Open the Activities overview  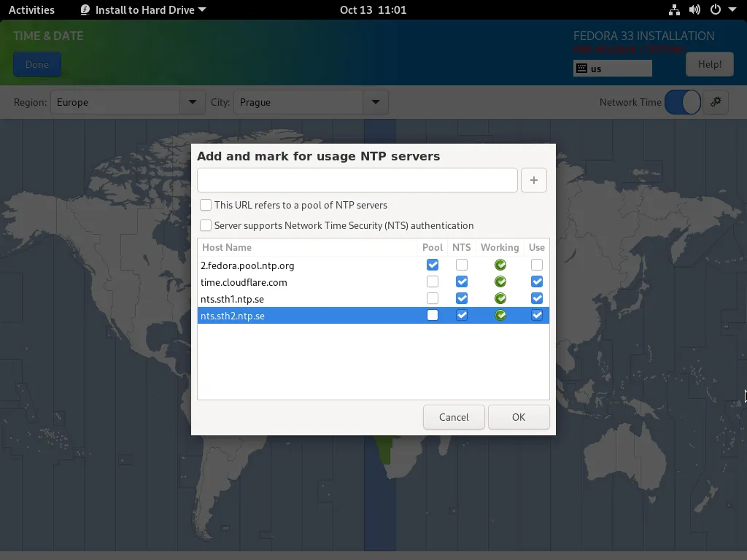coord(31,10)
